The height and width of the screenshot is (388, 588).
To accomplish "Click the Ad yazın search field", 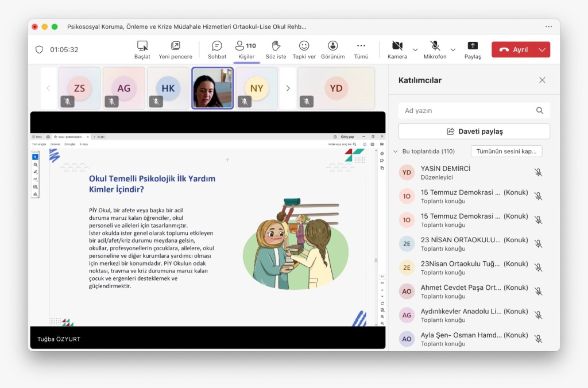I will pos(468,111).
